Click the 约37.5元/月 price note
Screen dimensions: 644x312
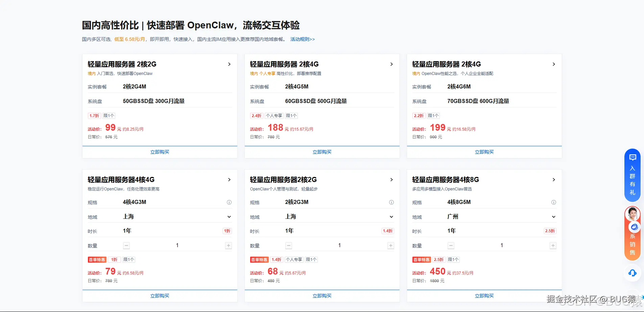point(463,273)
